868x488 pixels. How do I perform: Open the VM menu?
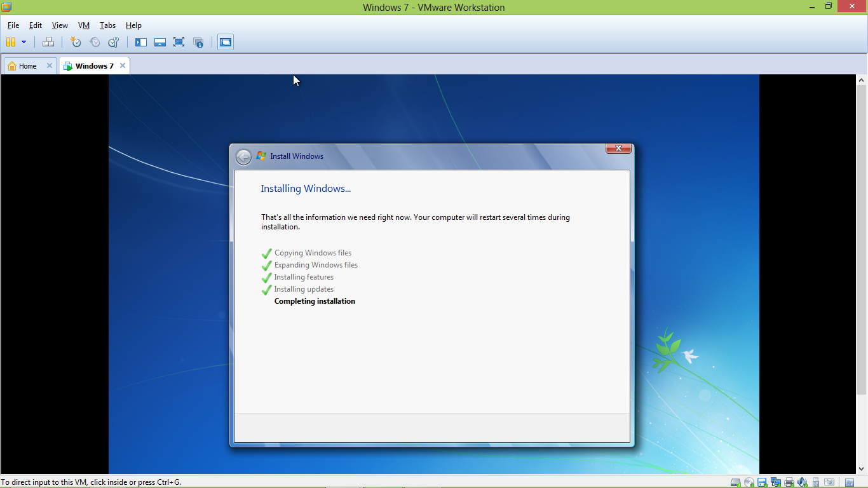[x=84, y=25]
